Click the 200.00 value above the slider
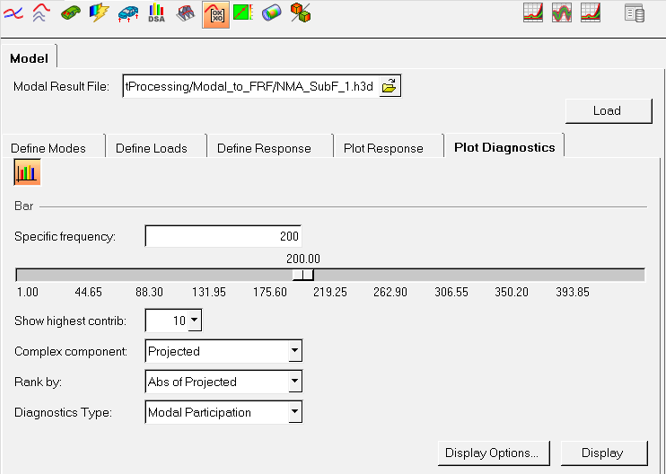 click(303, 259)
